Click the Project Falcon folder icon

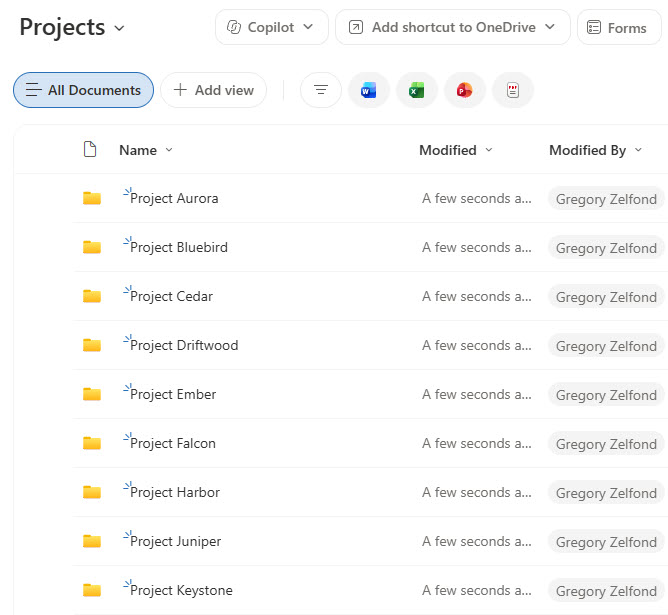(92, 443)
